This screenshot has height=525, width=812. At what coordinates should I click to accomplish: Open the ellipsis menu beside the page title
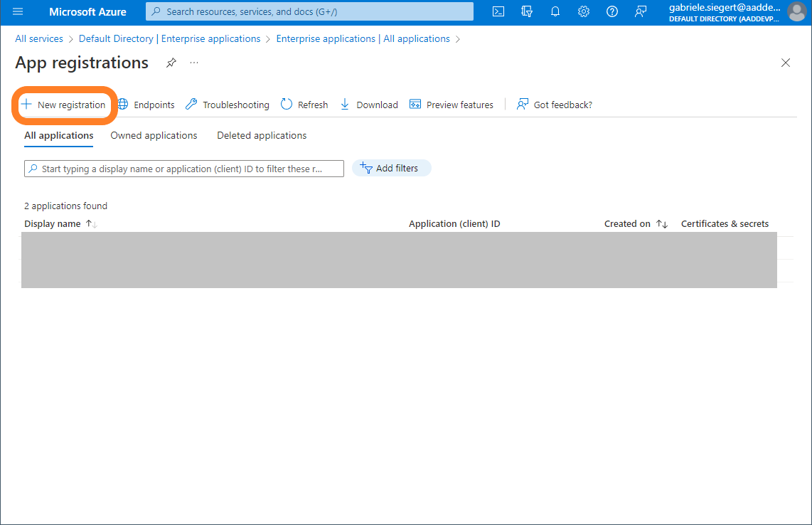point(194,63)
